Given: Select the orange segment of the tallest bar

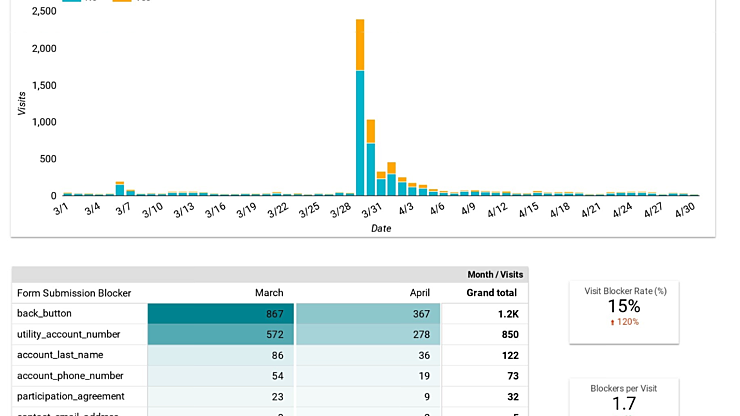Looking at the screenshot, I should pos(360,45).
